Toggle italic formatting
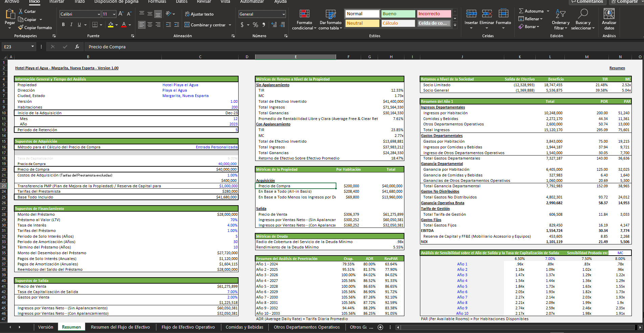 pos(71,24)
